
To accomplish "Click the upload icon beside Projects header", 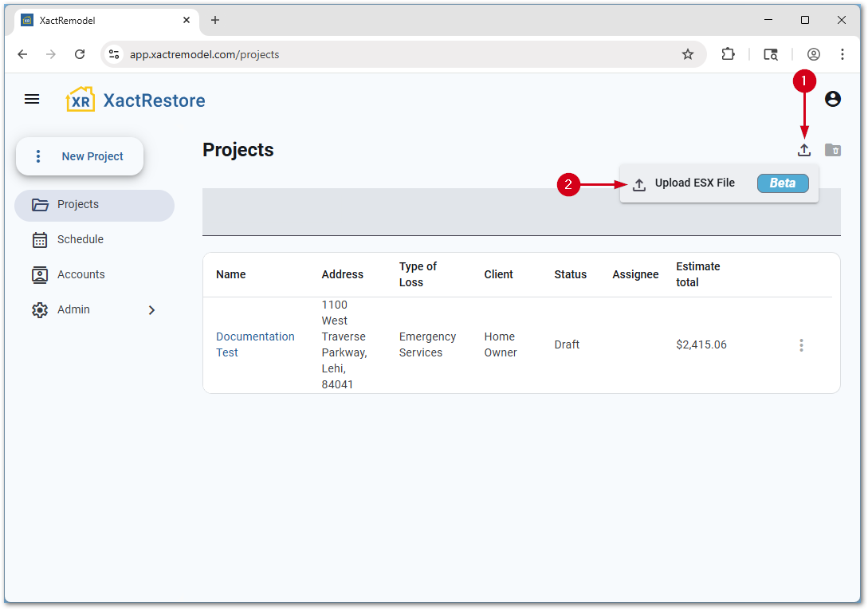I will [804, 150].
